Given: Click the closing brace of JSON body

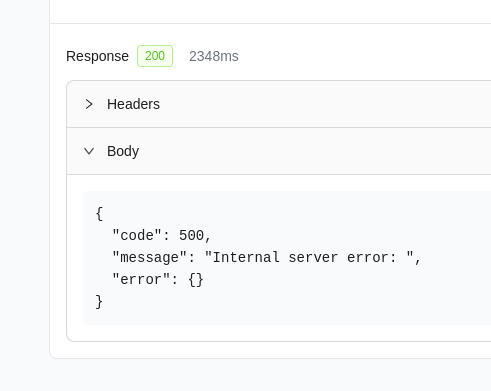Looking at the screenshot, I should (99, 302).
